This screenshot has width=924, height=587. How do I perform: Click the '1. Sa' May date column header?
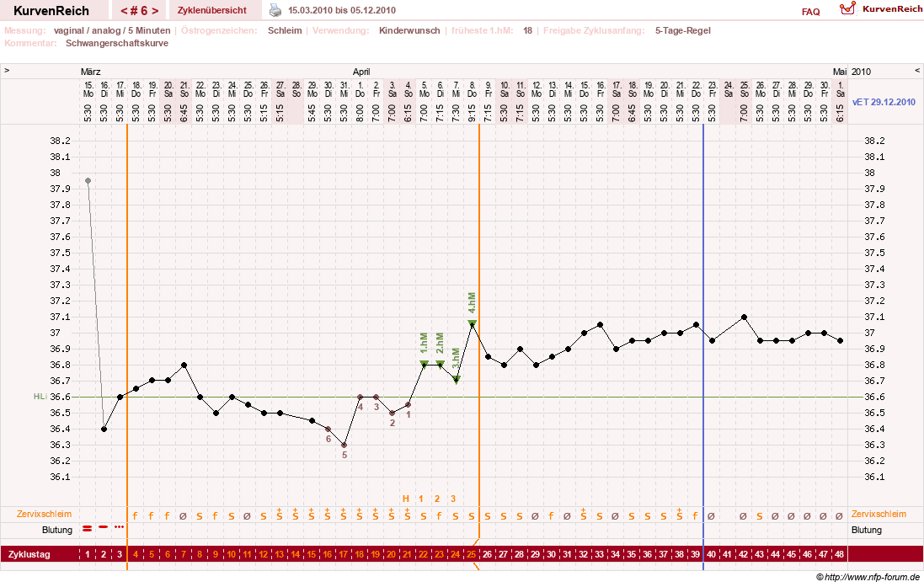(x=841, y=89)
